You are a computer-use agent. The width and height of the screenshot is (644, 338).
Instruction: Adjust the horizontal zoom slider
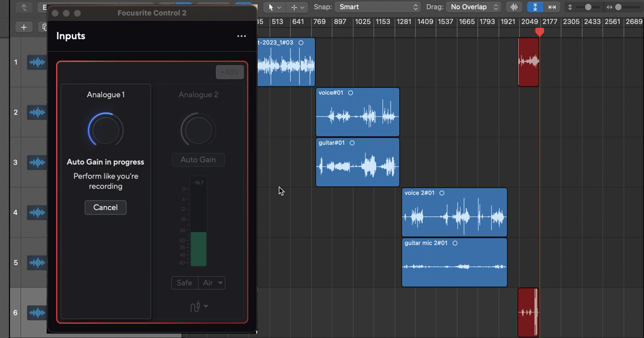619,7
